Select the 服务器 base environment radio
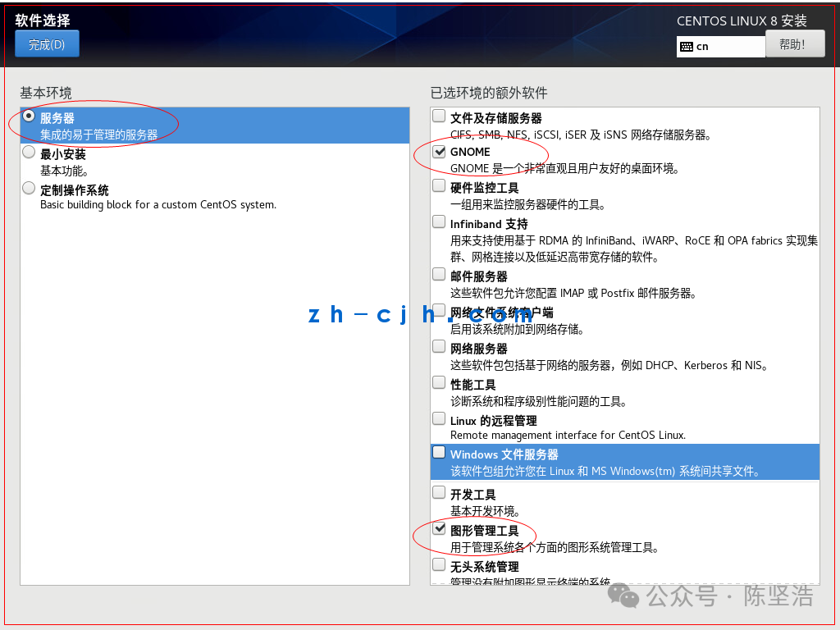Image resolution: width=840 pixels, height=630 pixels. point(29,116)
